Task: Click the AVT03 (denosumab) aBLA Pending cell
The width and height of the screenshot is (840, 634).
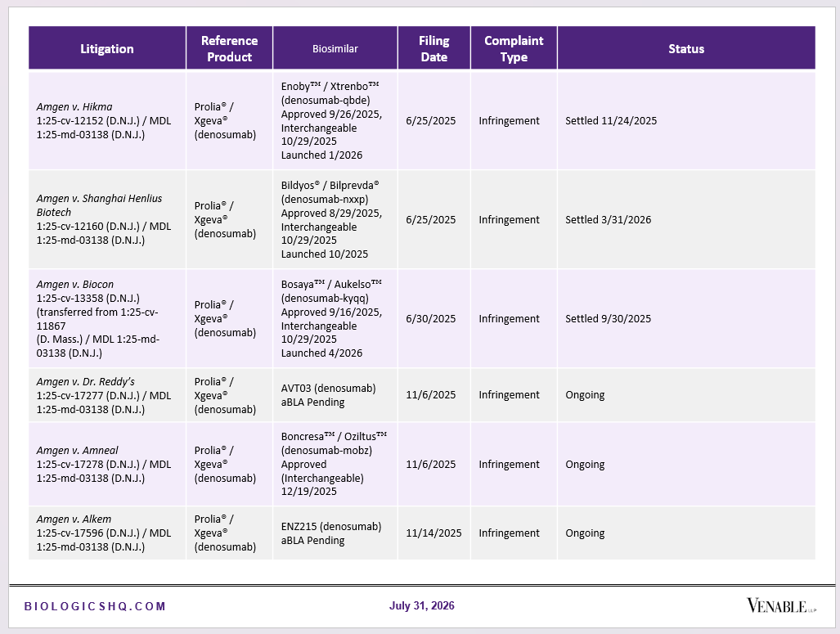Action: coord(335,395)
